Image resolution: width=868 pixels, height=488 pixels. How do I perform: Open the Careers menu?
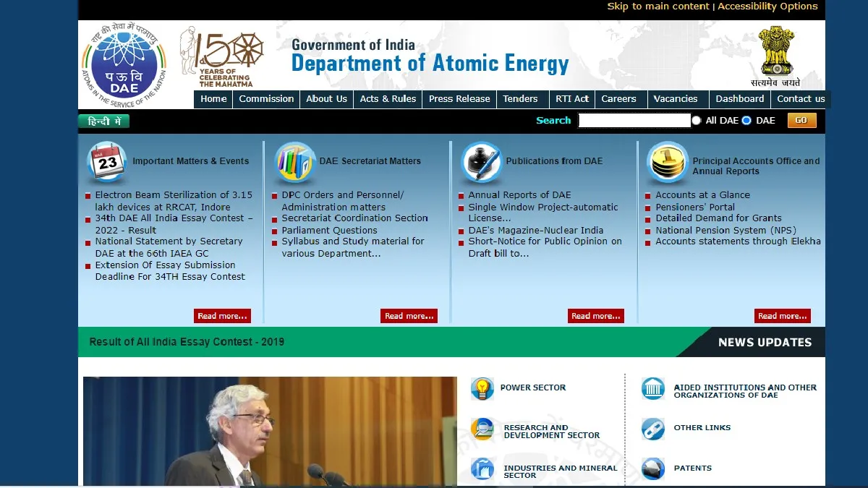[619, 99]
